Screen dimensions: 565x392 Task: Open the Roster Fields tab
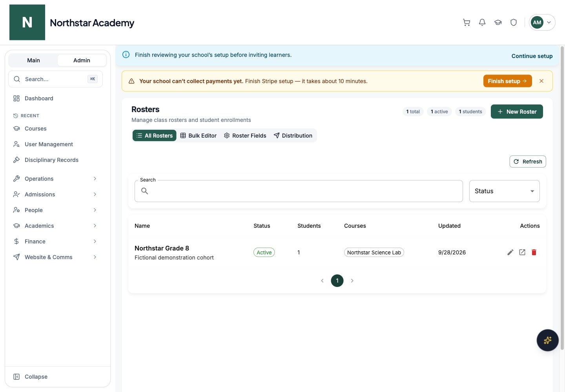click(245, 136)
